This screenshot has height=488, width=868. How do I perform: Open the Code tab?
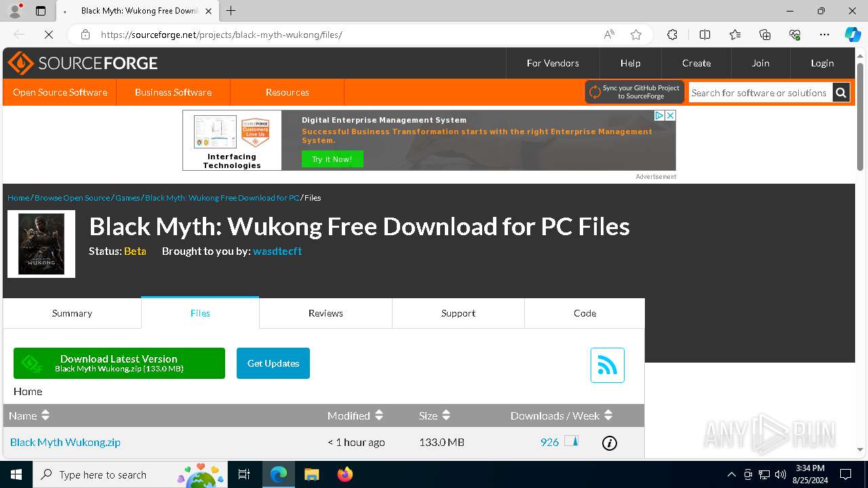tap(585, 313)
